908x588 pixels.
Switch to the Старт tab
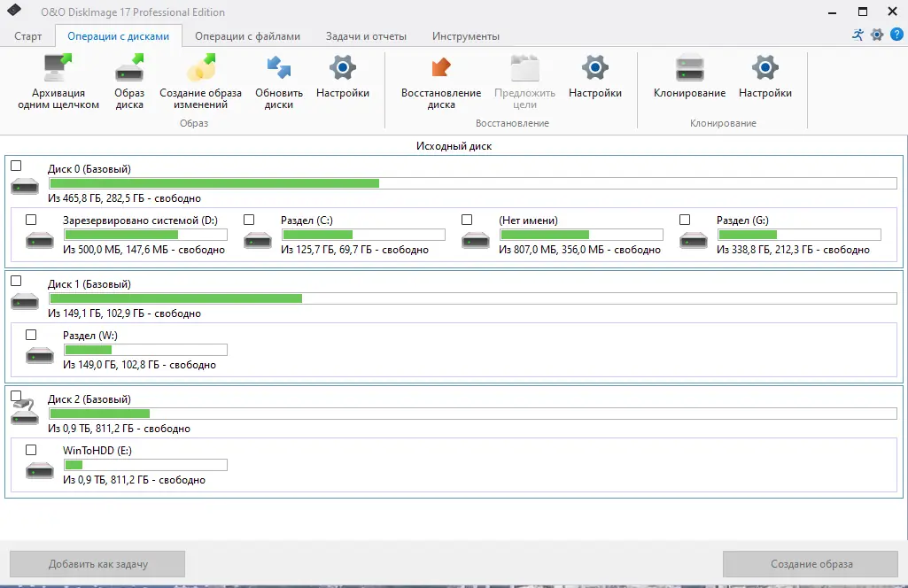pos(27,36)
